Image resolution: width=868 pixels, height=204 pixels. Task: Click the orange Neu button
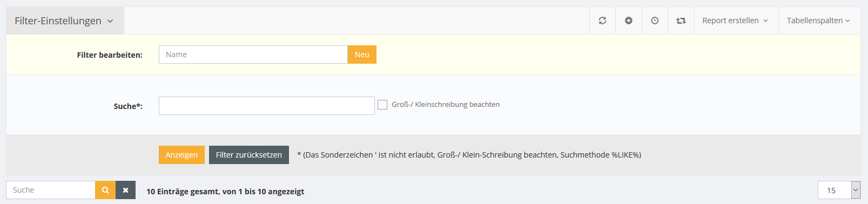362,55
